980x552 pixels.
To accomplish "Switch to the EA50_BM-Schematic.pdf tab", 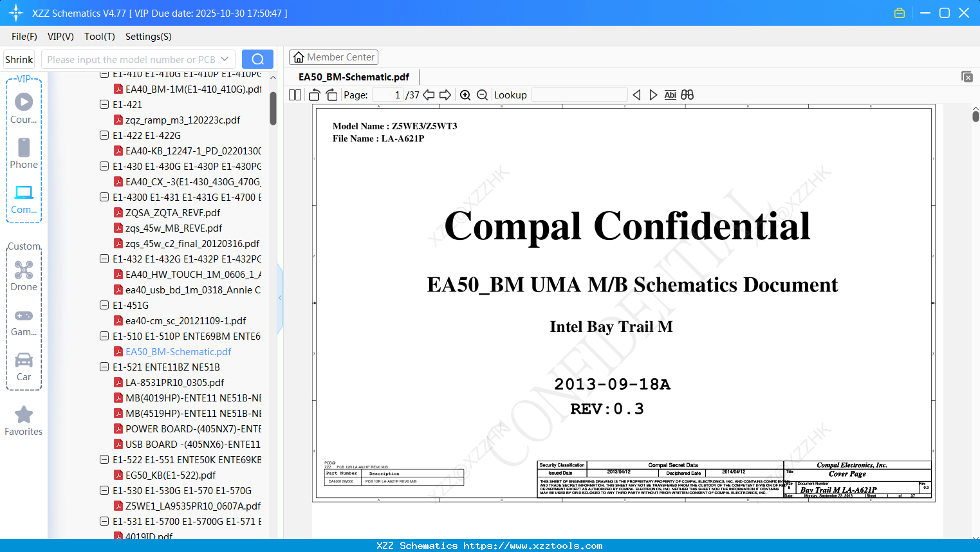I will click(354, 77).
